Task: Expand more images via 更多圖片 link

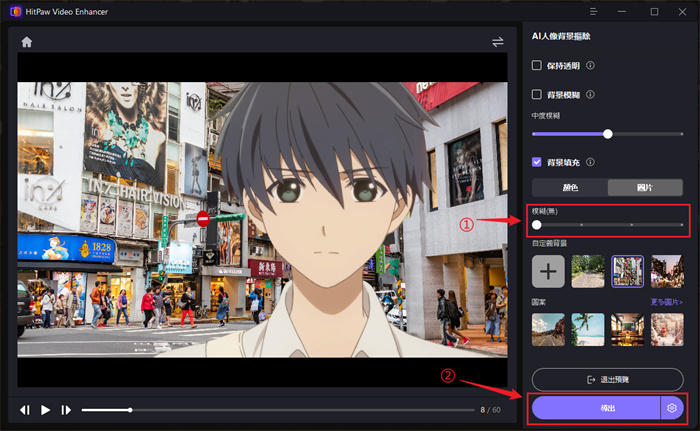Action: [x=667, y=301]
